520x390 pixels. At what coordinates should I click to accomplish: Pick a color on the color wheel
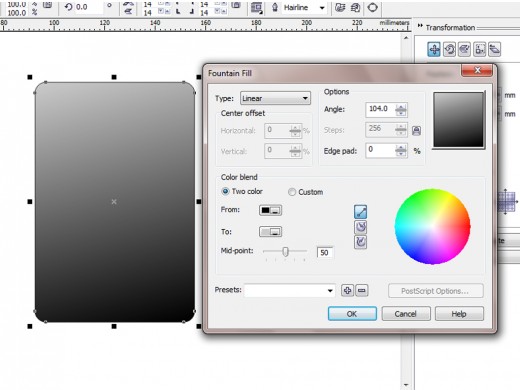coord(433,227)
